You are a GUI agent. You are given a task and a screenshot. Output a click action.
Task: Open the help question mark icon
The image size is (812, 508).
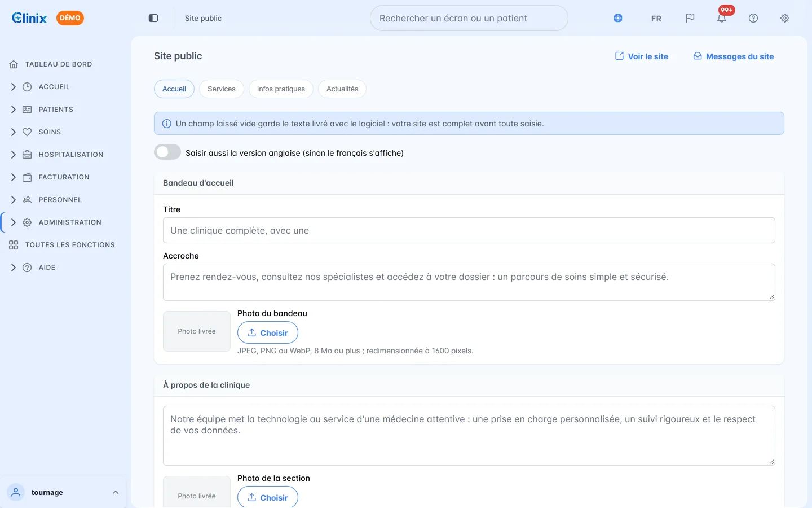(x=753, y=18)
